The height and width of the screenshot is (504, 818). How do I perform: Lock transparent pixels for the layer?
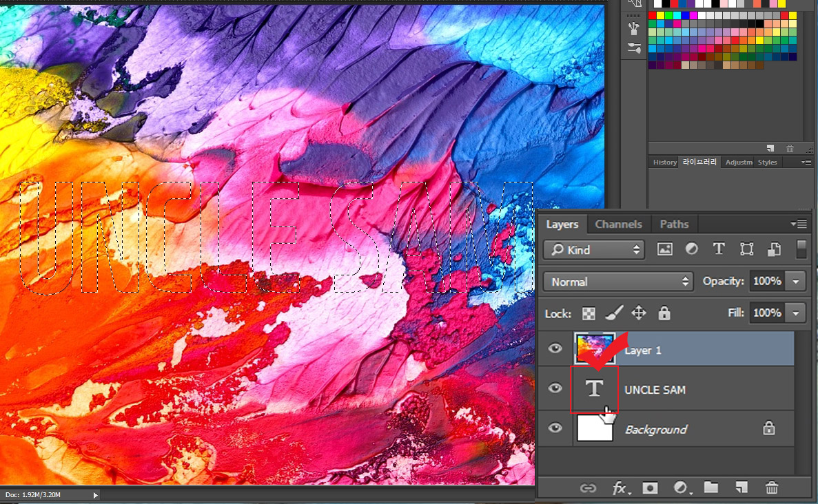click(x=589, y=313)
